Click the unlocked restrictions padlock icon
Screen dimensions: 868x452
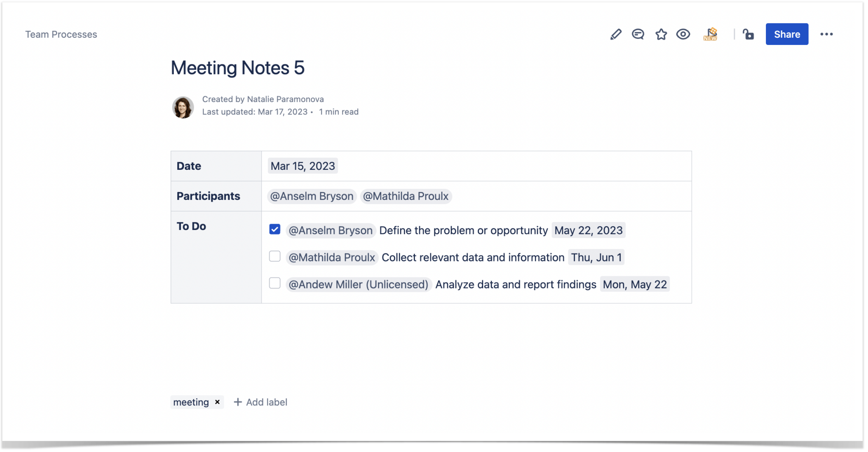748,34
